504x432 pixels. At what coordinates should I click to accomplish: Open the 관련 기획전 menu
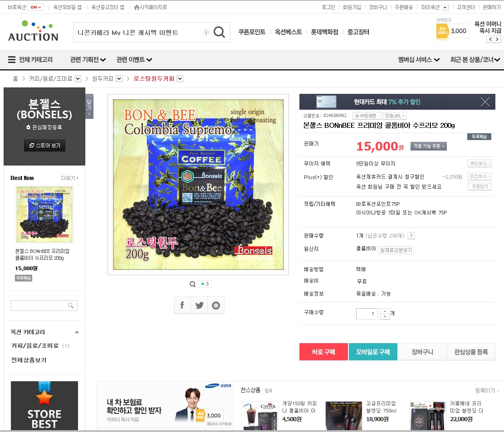[x=88, y=59]
